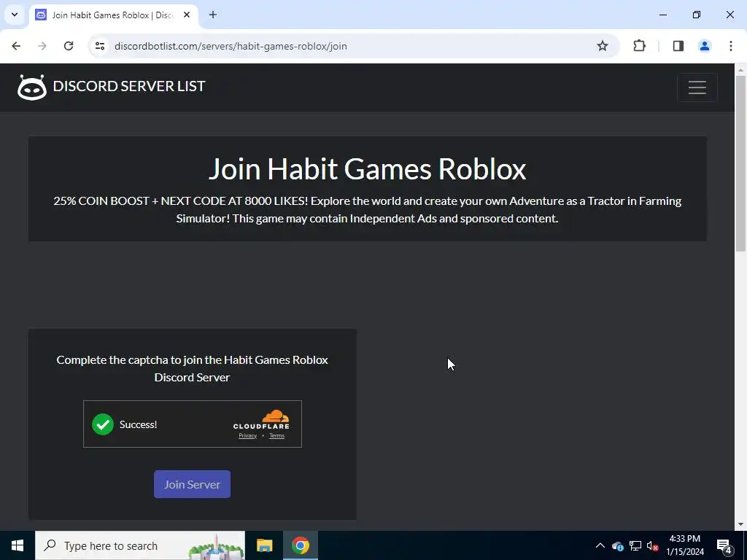Screen dimensions: 747x560
Task: Click the network tray icon
Action: click(x=635, y=545)
